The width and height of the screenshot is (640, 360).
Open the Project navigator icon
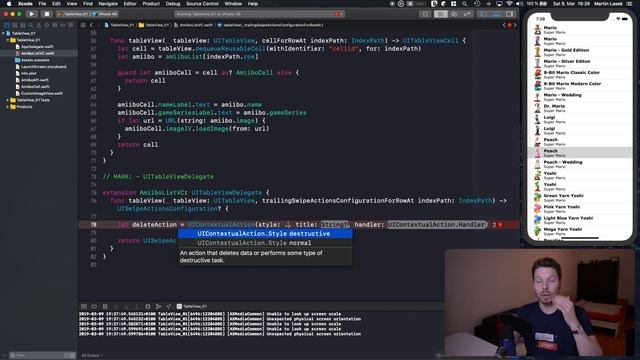6,25
